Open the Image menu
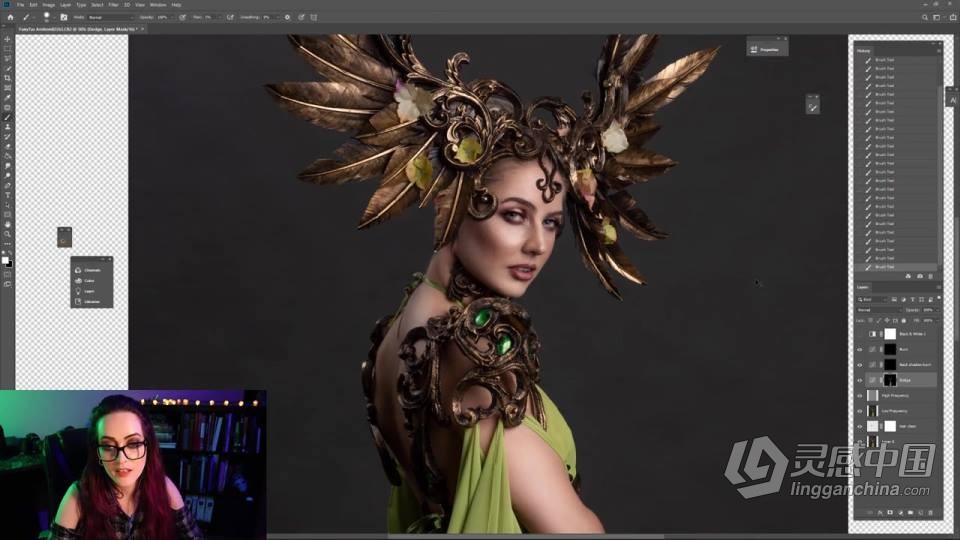960x540 pixels. (x=49, y=5)
